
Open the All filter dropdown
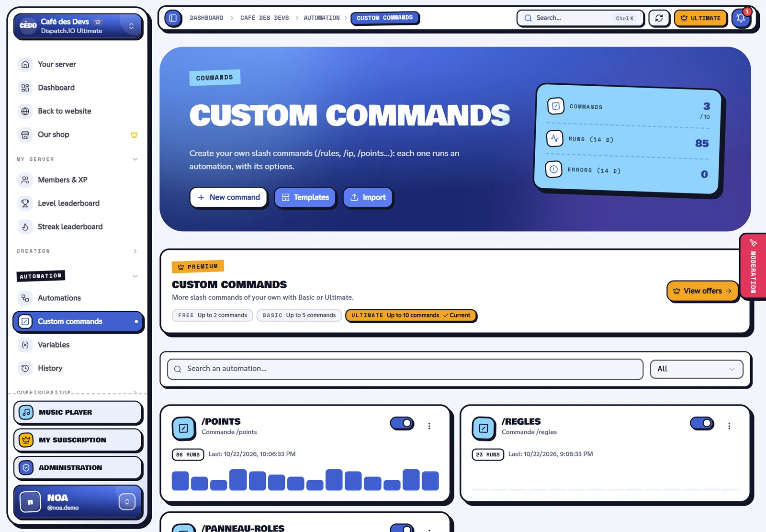click(696, 369)
